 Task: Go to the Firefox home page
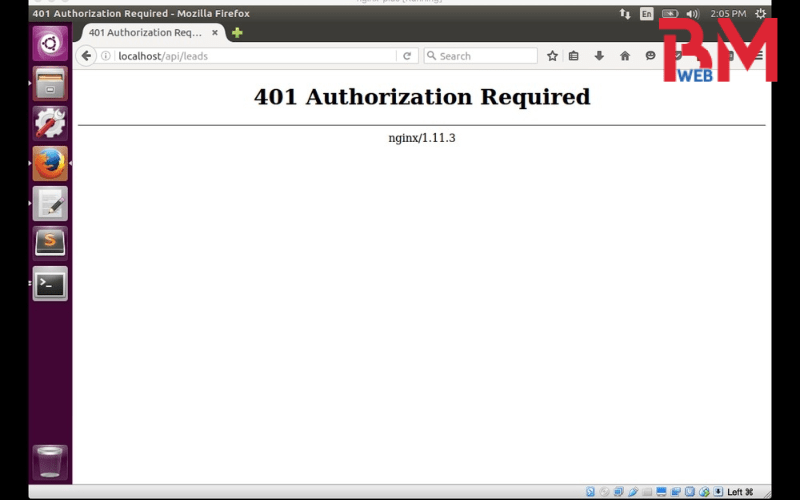tap(624, 56)
